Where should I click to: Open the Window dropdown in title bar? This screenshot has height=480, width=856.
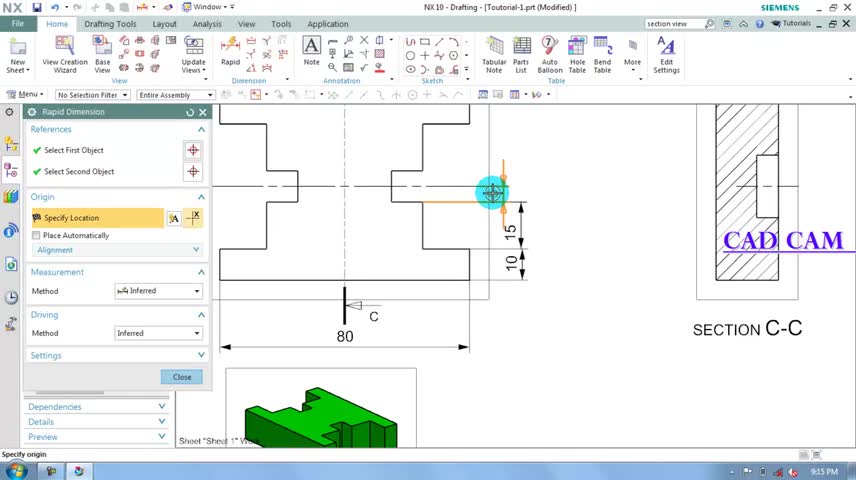click(207, 7)
